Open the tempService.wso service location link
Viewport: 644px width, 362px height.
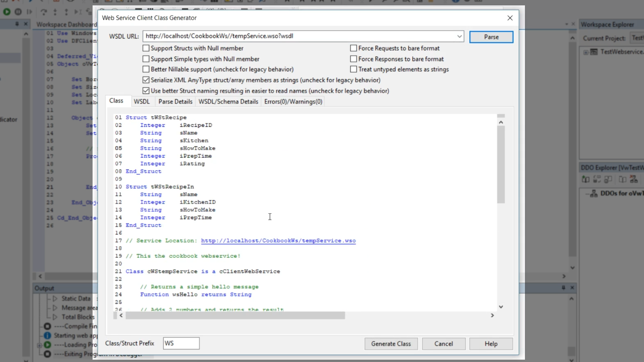click(x=278, y=241)
